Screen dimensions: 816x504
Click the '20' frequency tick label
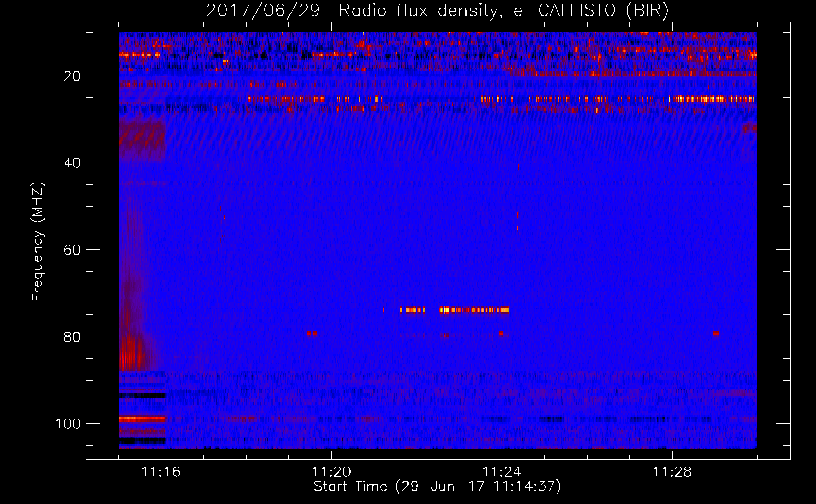pyautogui.click(x=72, y=76)
